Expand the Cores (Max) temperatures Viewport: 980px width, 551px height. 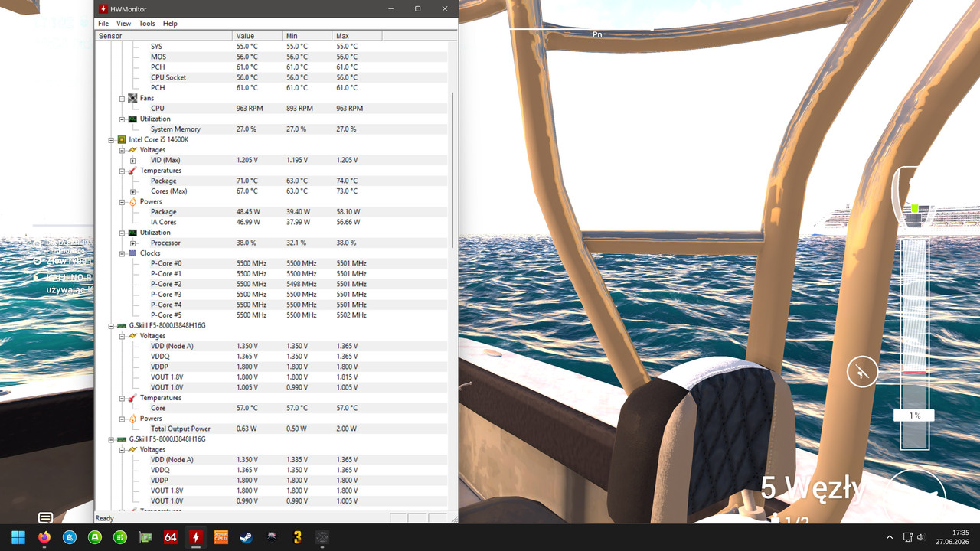coord(132,191)
